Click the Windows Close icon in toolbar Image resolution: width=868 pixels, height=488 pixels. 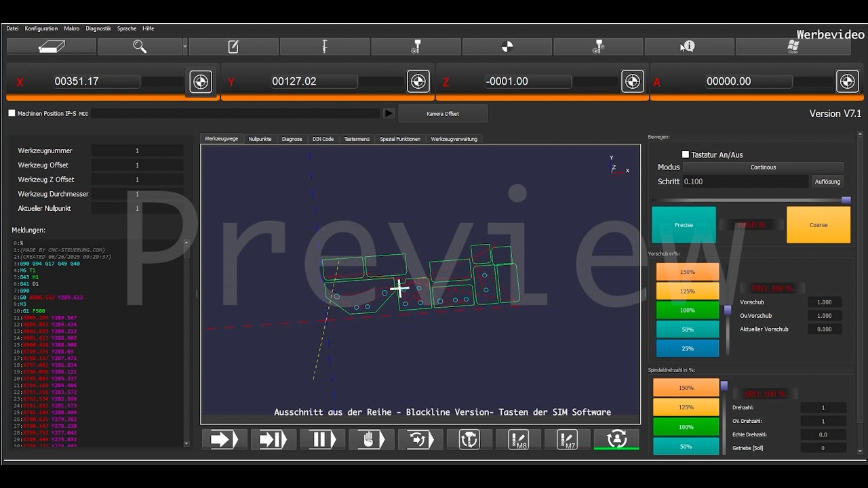pyautogui.click(x=793, y=46)
